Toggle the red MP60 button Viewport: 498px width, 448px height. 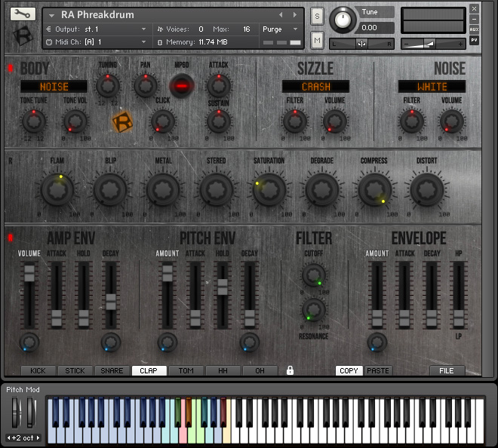point(182,86)
